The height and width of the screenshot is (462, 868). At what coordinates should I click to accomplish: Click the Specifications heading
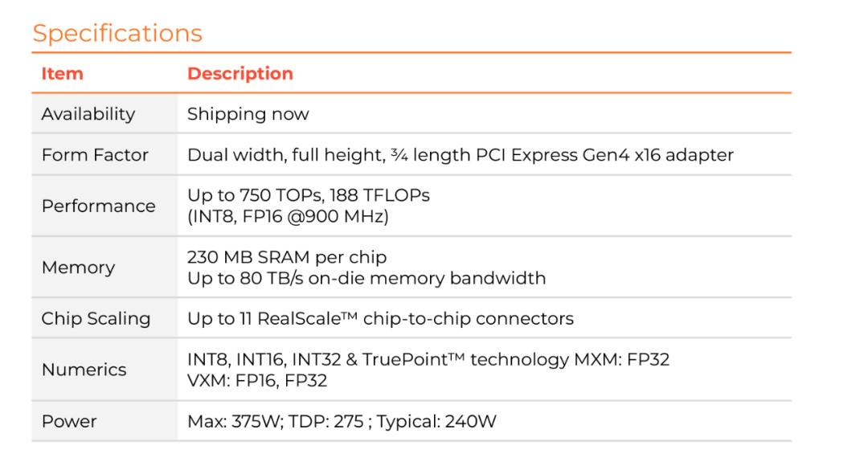(117, 34)
